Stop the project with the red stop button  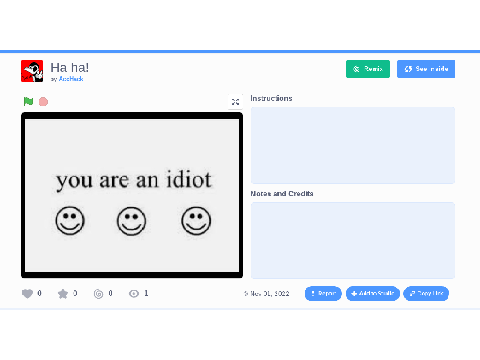pos(43,101)
